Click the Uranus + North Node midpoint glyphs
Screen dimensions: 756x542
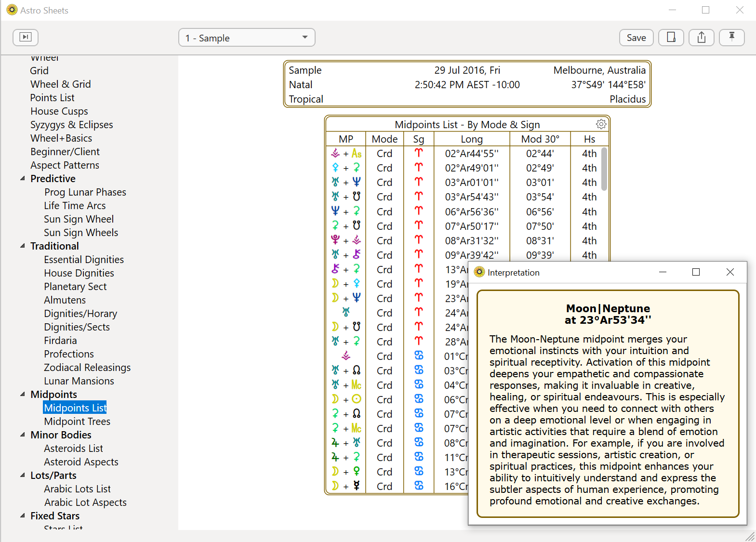(346, 370)
